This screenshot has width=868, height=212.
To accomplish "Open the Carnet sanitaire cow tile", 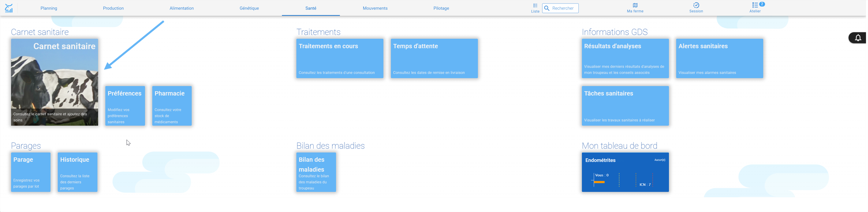I will pyautogui.click(x=55, y=82).
